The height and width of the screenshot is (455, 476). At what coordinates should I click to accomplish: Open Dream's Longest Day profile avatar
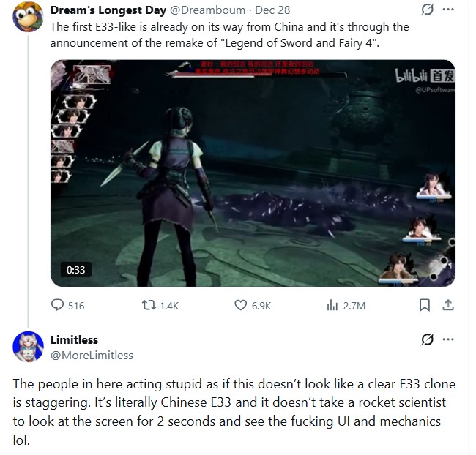point(28,17)
